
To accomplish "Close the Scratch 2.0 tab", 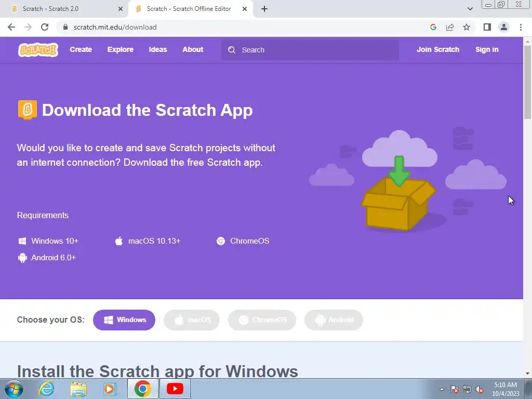I will pyautogui.click(x=121, y=9).
